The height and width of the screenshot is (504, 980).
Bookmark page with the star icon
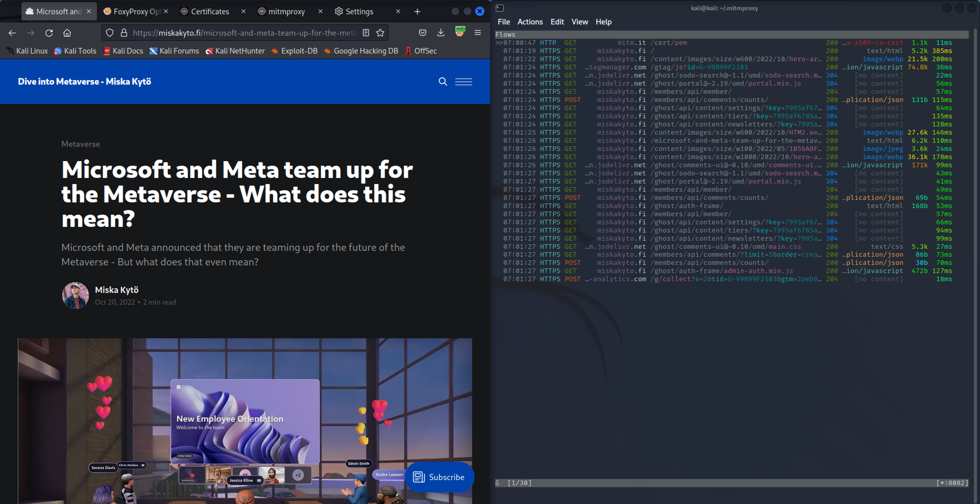(x=380, y=33)
